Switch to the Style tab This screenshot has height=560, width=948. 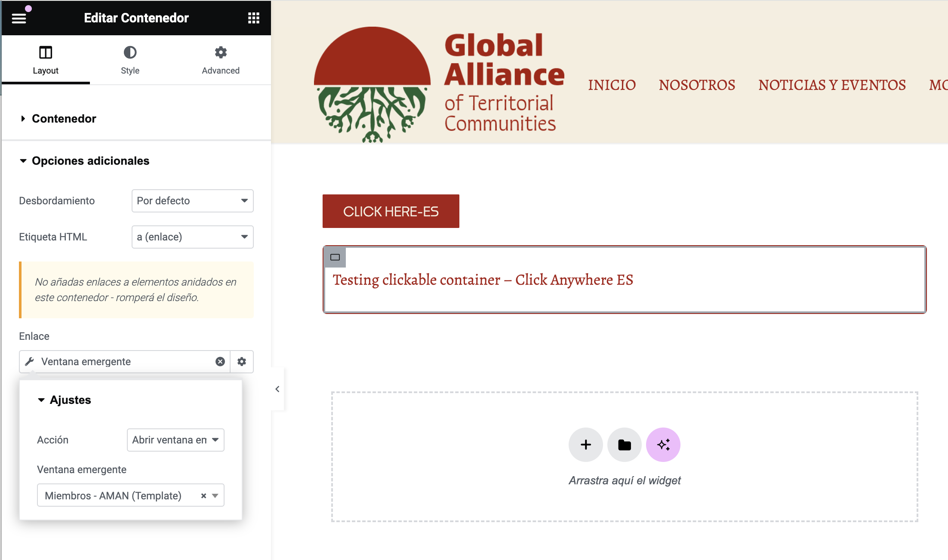pos(130,60)
